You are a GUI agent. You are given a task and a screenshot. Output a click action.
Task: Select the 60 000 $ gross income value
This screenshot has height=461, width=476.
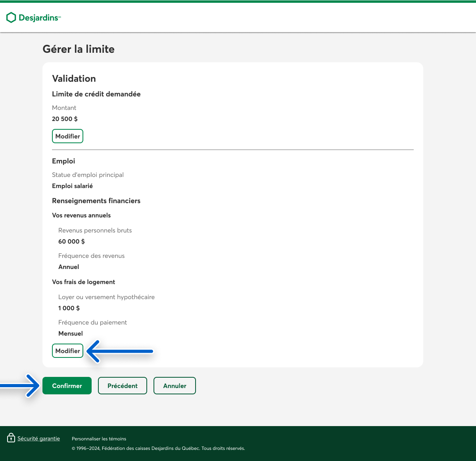71,242
